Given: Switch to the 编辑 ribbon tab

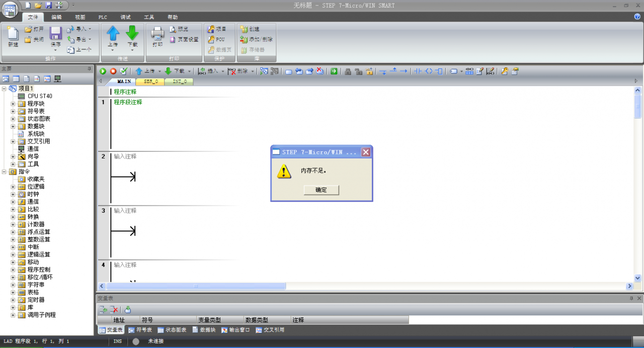Looking at the screenshot, I should (x=56, y=17).
